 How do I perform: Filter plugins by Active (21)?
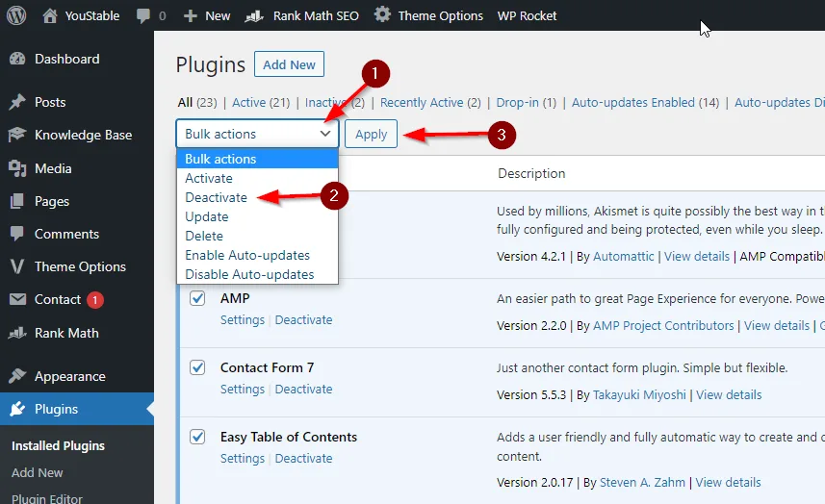pos(261,103)
